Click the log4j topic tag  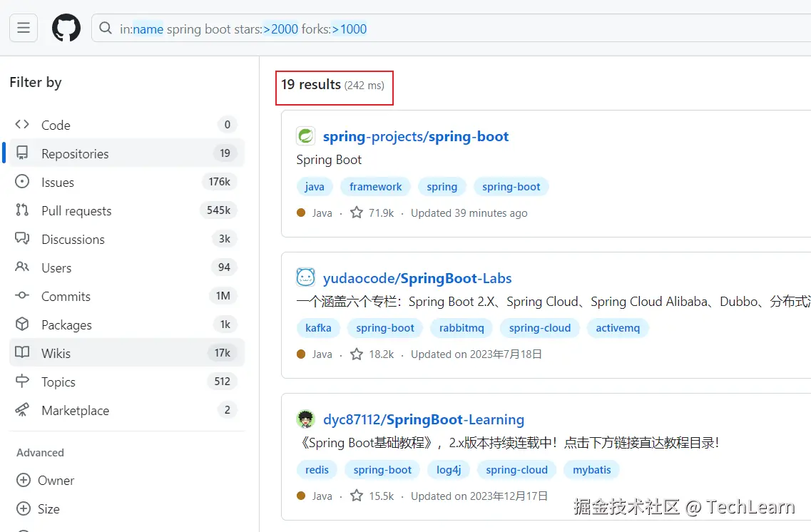pyautogui.click(x=449, y=469)
